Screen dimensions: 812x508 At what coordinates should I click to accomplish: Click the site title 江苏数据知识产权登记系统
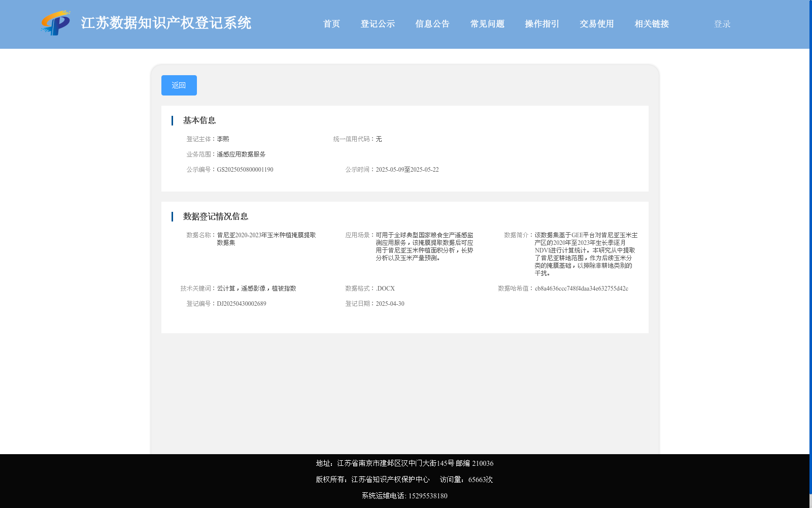tap(166, 23)
